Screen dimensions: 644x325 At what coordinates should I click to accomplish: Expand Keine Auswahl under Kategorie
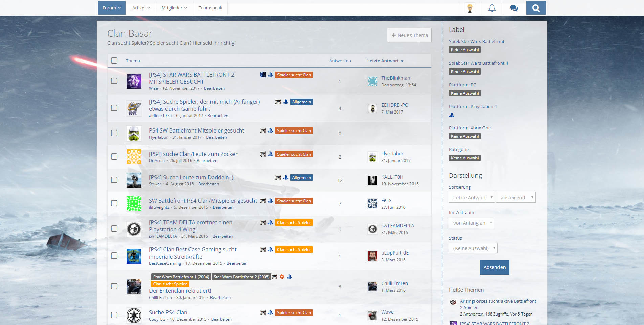tap(465, 158)
